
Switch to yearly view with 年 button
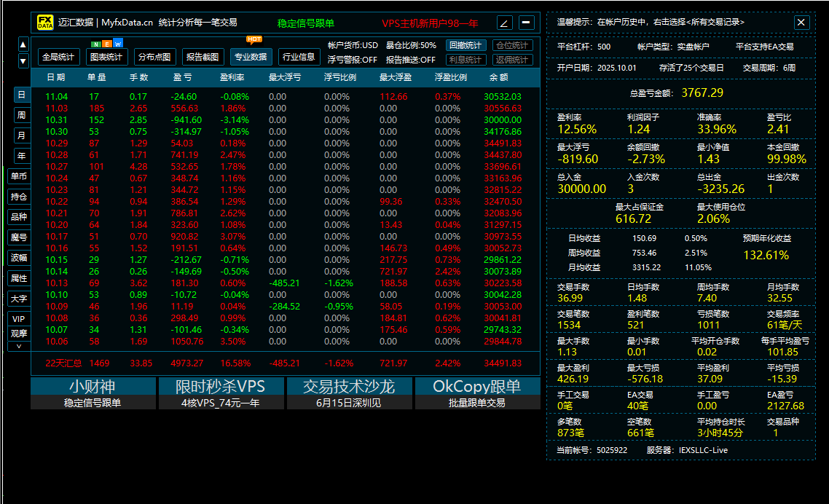22,155
